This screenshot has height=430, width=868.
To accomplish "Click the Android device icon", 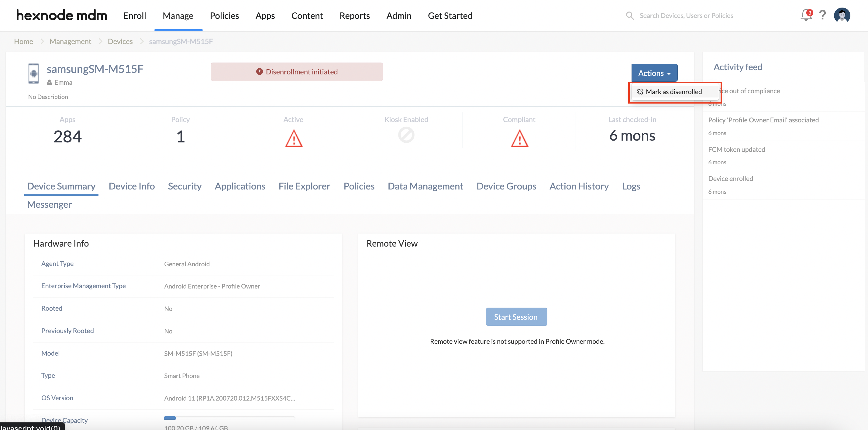I will point(33,73).
